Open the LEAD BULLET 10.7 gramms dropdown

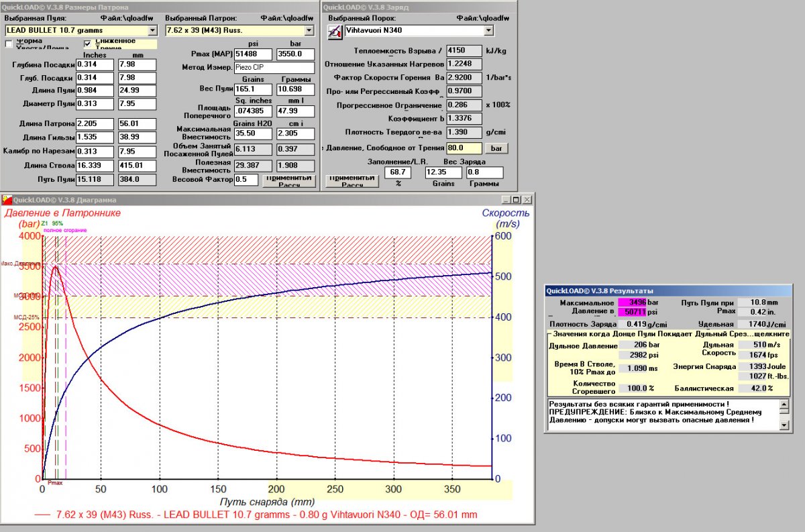[x=152, y=30]
